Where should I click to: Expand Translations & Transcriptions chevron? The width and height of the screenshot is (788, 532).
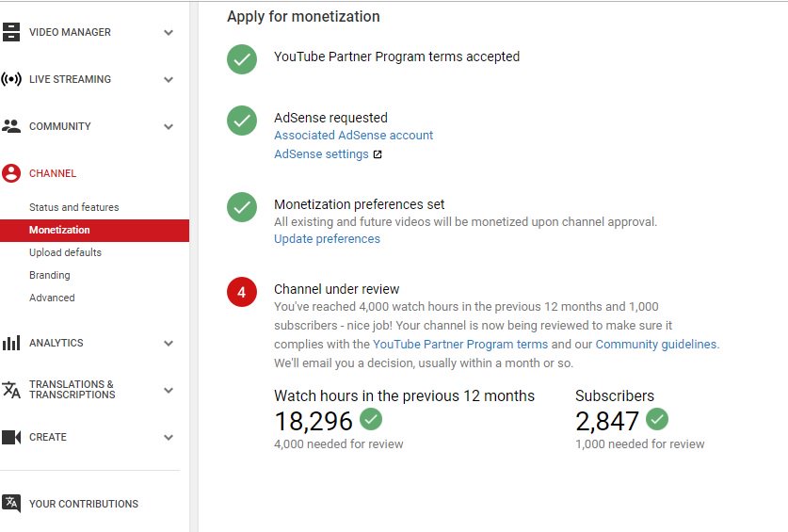pyautogui.click(x=169, y=390)
